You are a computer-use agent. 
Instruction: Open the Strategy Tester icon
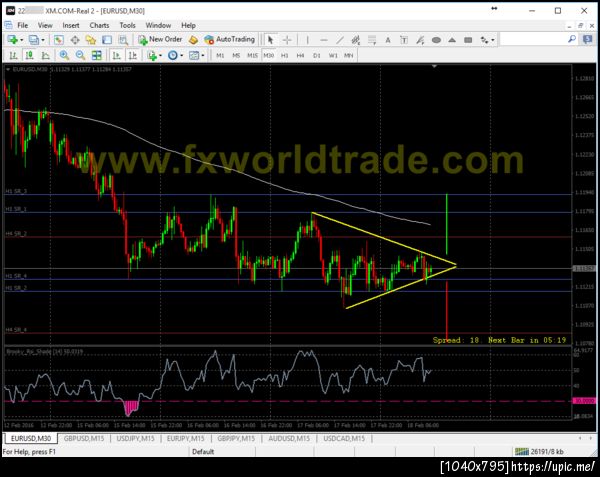tap(123, 40)
